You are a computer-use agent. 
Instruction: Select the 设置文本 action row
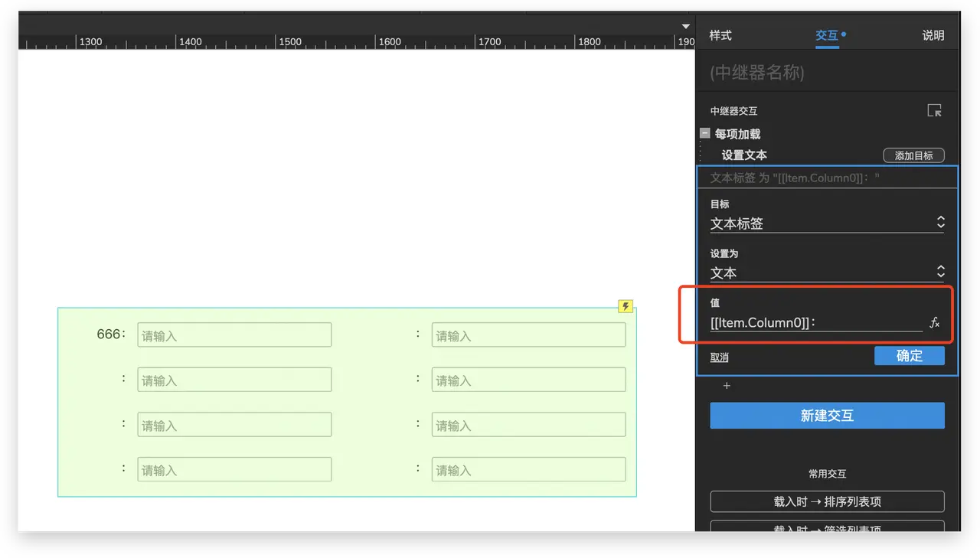coord(744,155)
